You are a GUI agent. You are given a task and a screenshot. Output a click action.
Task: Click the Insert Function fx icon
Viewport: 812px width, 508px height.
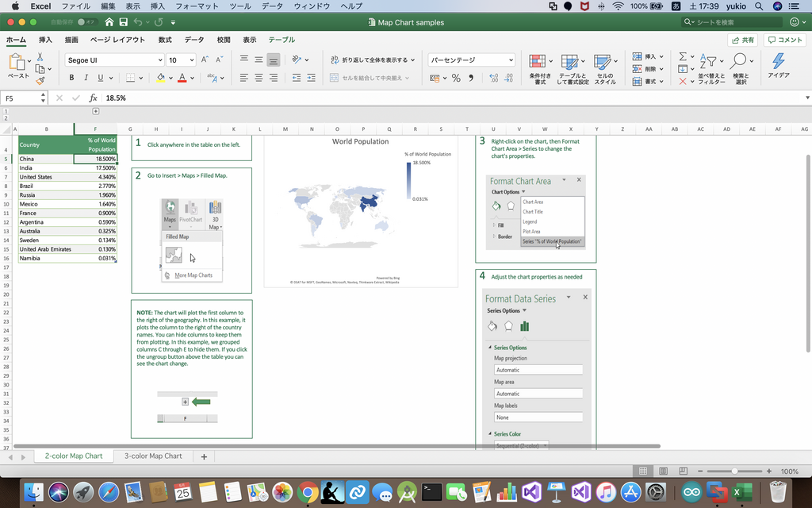(x=93, y=98)
